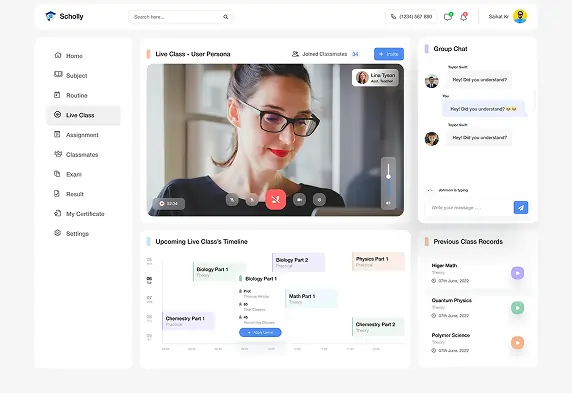Play the Quantum Physics class record

tap(517, 308)
